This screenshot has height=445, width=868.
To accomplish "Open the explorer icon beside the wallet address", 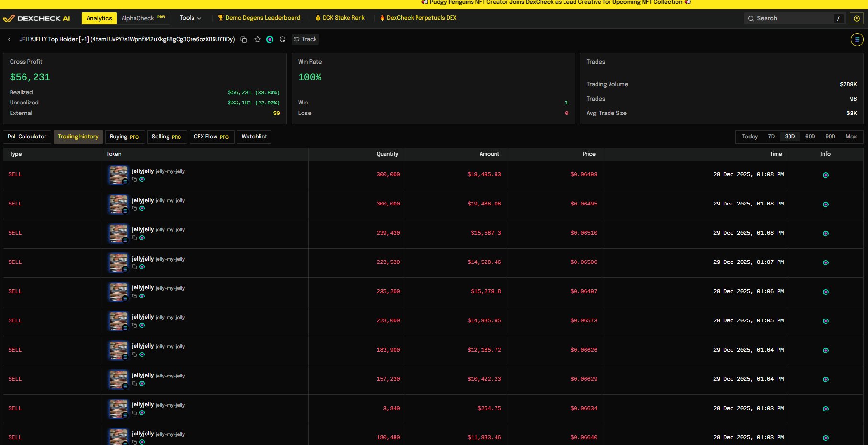I will pos(270,40).
